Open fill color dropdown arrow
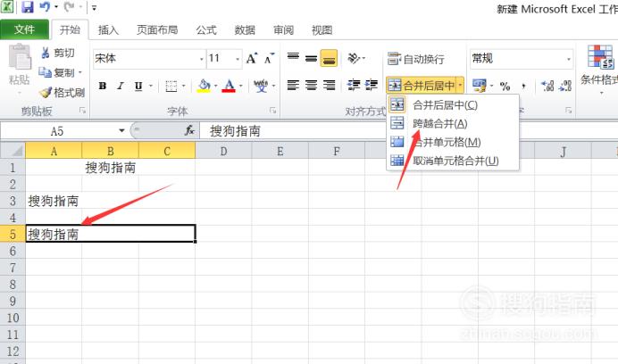The height and width of the screenshot is (364, 618). [215, 86]
